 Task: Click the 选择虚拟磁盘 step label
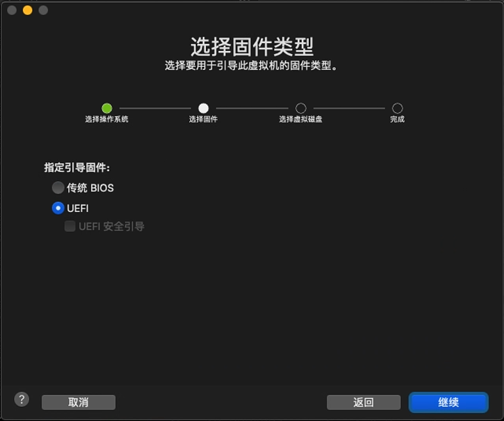pos(301,119)
